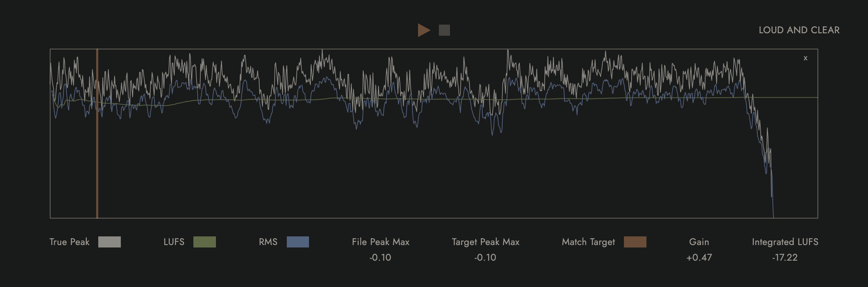Click the LUFS legend label
This screenshot has height=287, width=868.
click(174, 242)
